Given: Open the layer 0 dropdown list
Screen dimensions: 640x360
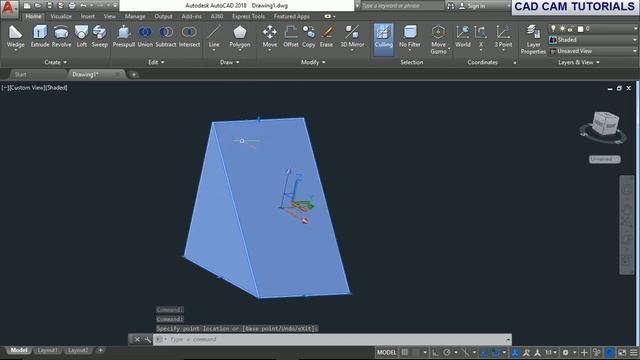Looking at the screenshot, I should click(x=593, y=29).
